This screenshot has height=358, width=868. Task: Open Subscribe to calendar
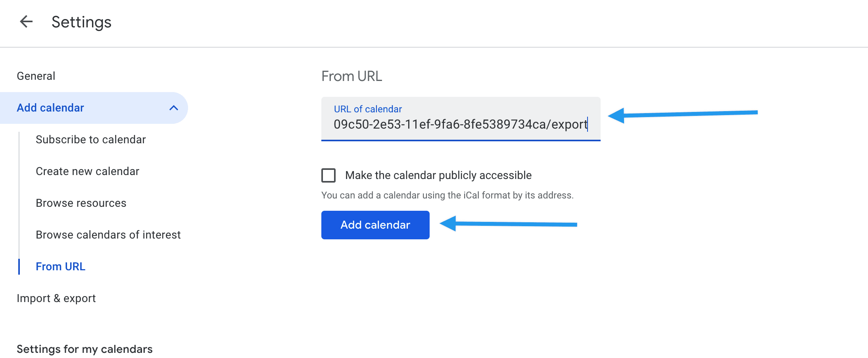point(90,140)
